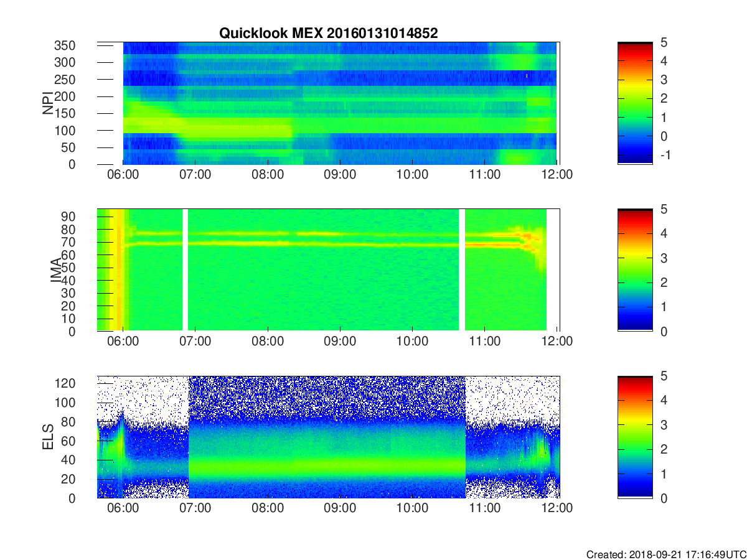Click the "Created: 2018-09-21 17:16:49UTC" timestamp
Screen dimensions: 747x560
[x=666, y=554]
